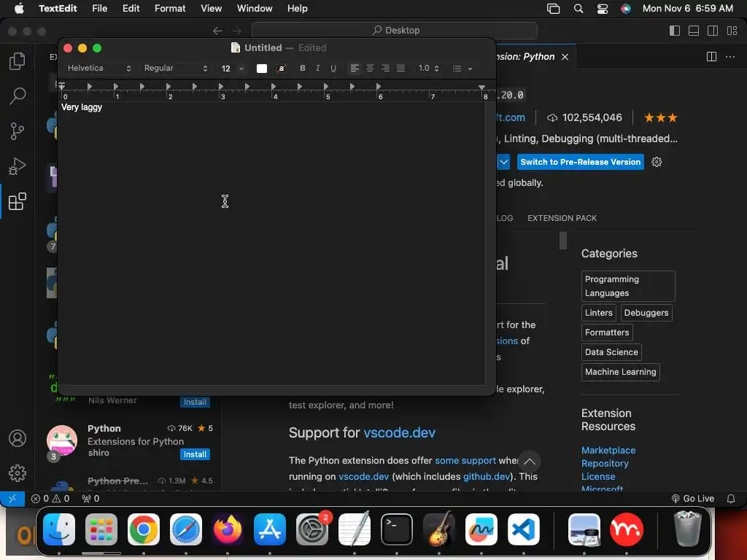Toggle bold formatting in TextEdit
The image size is (747, 560).
point(303,68)
